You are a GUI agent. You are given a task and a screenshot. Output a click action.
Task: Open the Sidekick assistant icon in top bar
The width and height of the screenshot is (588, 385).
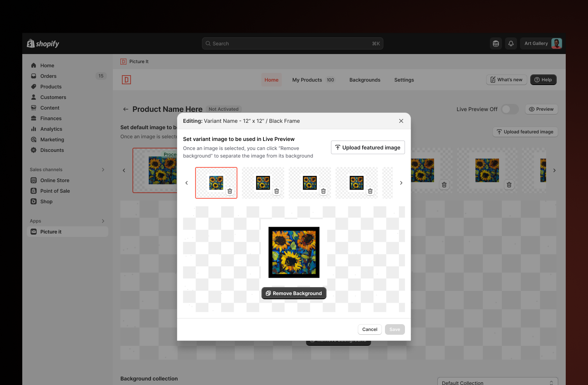(x=496, y=43)
